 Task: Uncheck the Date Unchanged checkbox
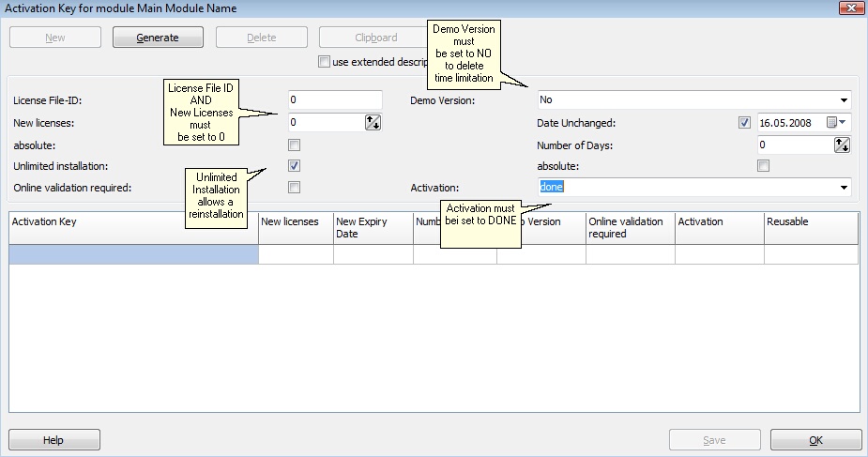pos(745,122)
